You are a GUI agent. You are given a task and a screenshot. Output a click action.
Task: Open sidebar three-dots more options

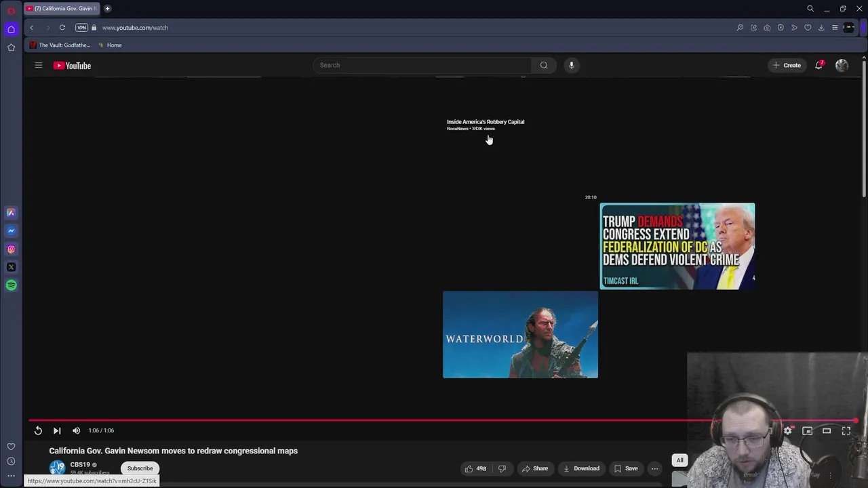[11, 476]
